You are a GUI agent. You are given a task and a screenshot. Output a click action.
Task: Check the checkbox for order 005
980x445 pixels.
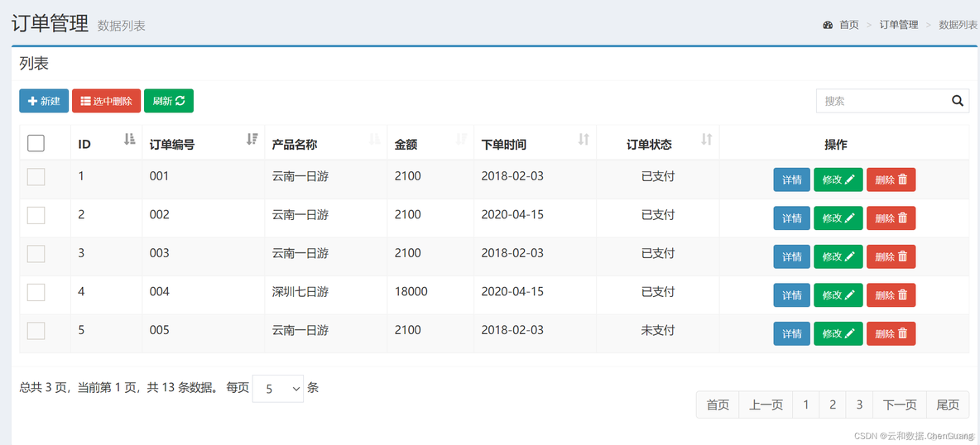36,331
